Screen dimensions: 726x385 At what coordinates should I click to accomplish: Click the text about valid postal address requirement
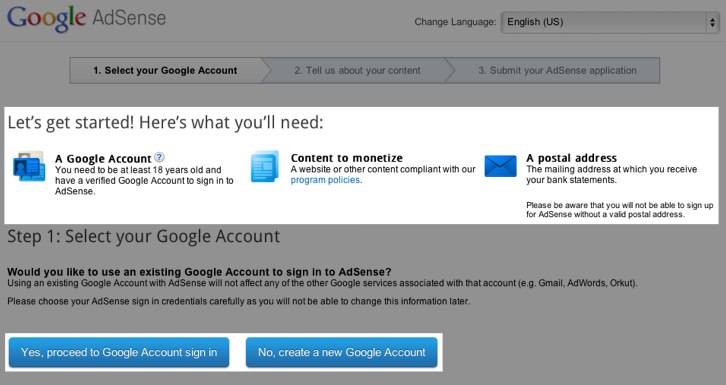point(620,210)
